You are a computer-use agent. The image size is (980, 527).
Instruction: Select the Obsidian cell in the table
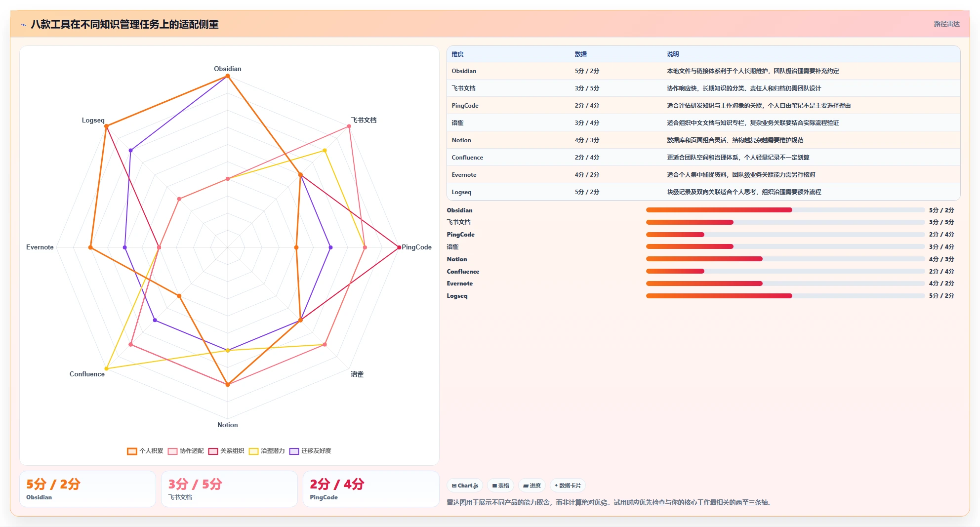pos(464,71)
